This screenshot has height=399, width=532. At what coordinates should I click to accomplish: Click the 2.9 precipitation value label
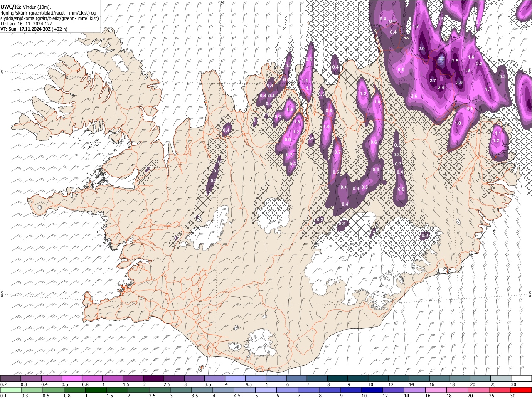(421, 49)
